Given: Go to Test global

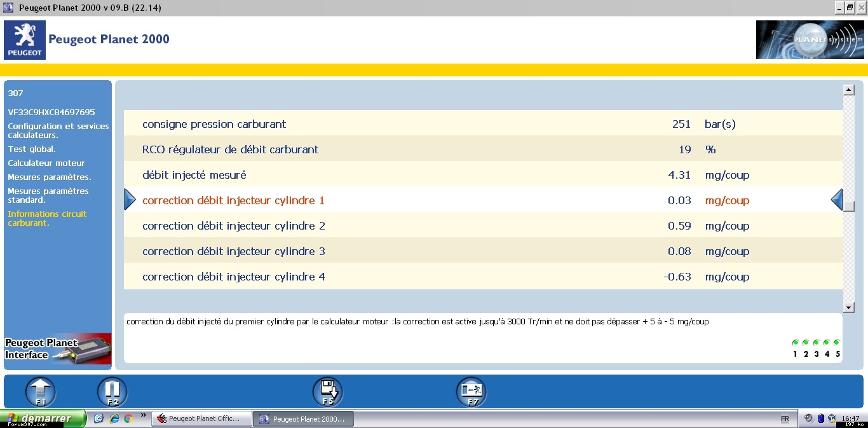Looking at the screenshot, I should [32, 149].
